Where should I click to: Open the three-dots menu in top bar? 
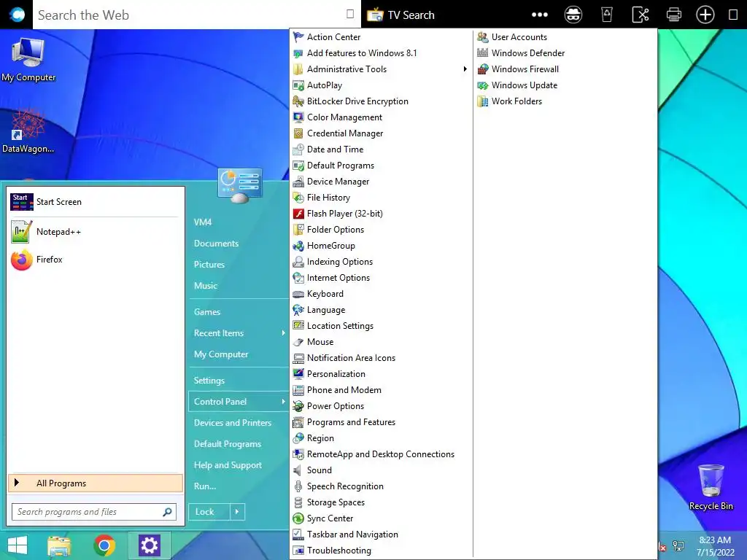coord(539,15)
